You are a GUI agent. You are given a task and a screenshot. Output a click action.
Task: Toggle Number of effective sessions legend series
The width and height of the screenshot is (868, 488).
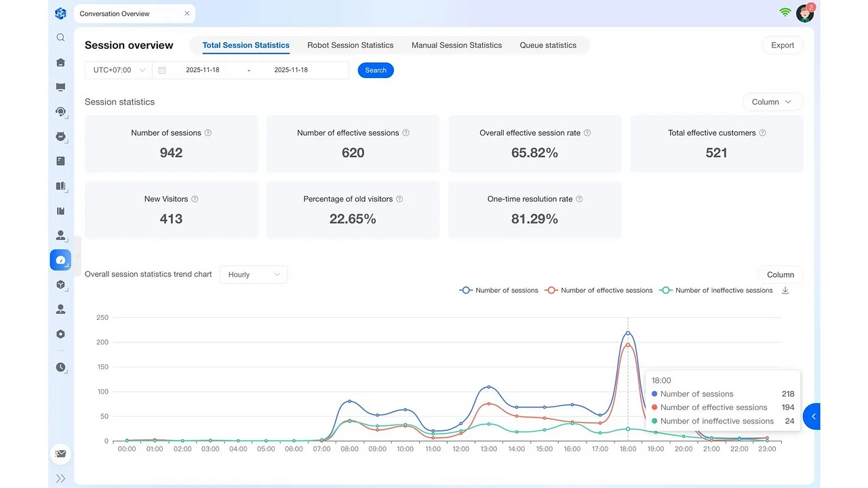(599, 290)
